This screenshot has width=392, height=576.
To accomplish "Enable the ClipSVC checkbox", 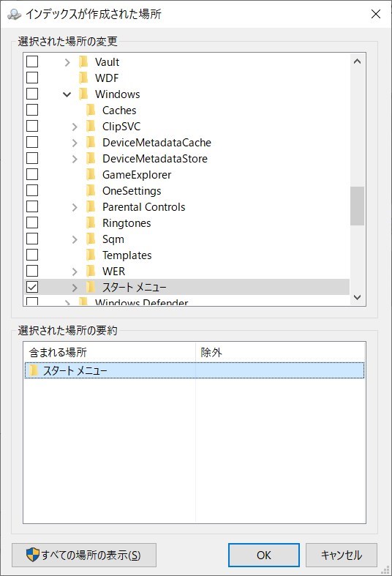I will (x=32, y=126).
